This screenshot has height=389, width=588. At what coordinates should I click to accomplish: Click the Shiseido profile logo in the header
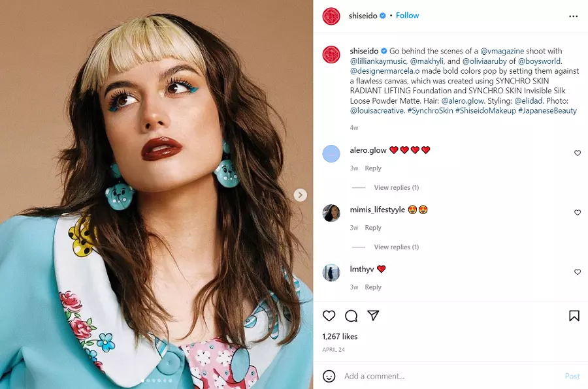pyautogui.click(x=331, y=16)
